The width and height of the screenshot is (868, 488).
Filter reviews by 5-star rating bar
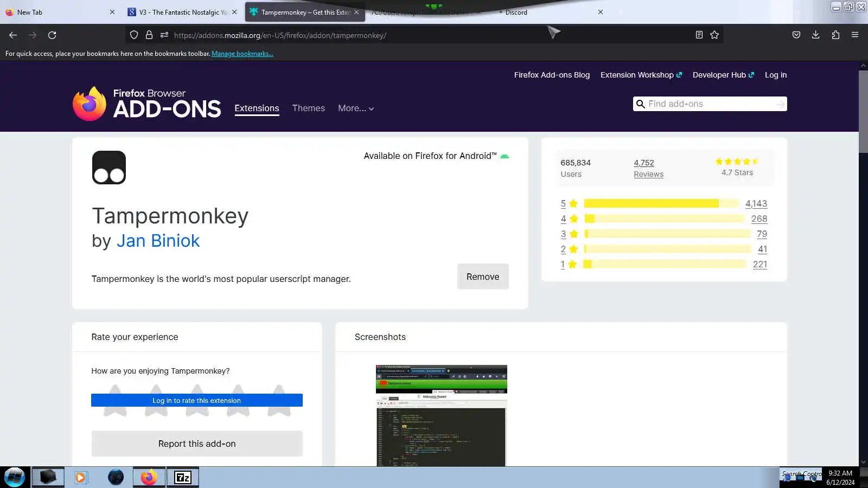662,203
